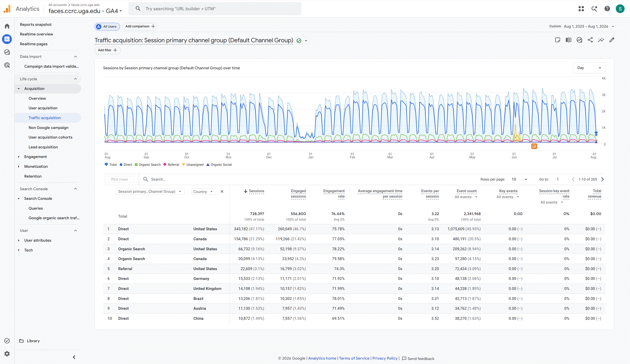Screen dimensions: 630x364
Task: Open the Google apps grid icon
Action: tap(581, 9)
